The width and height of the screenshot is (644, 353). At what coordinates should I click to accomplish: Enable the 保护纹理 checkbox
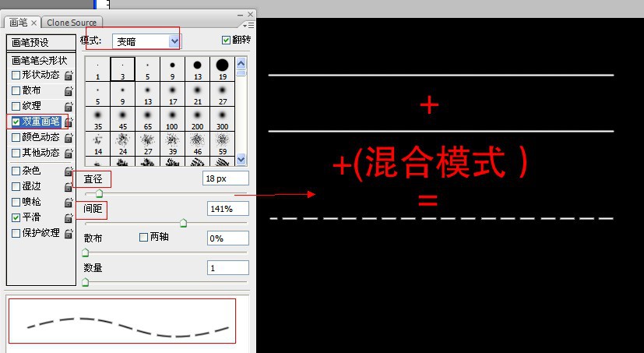pos(16,234)
